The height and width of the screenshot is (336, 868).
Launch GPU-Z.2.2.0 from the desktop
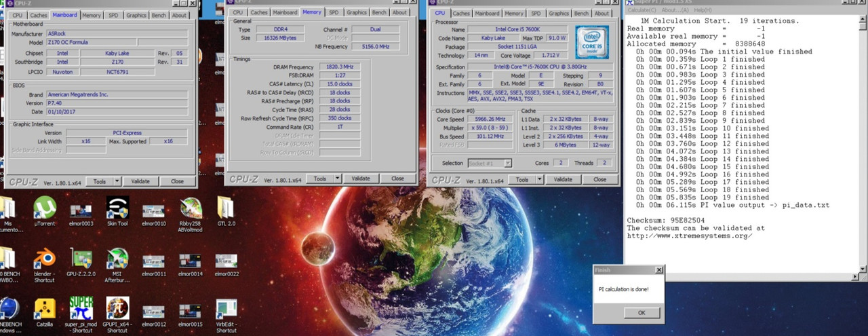(81, 263)
